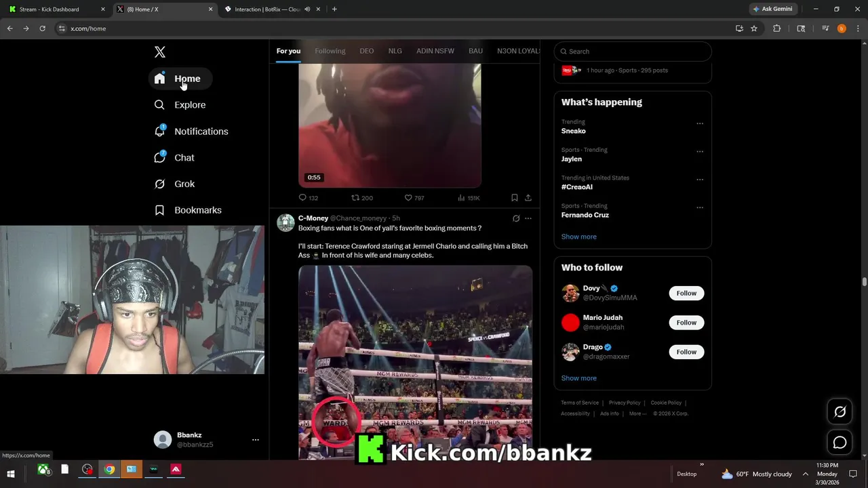This screenshot has width=868, height=488.
Task: Open Chrome extensions puzzle icon
Action: point(777,28)
